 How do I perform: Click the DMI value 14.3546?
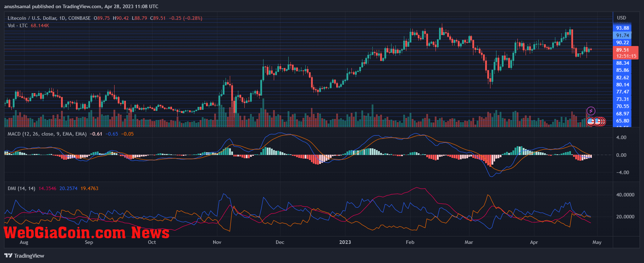[48, 188]
